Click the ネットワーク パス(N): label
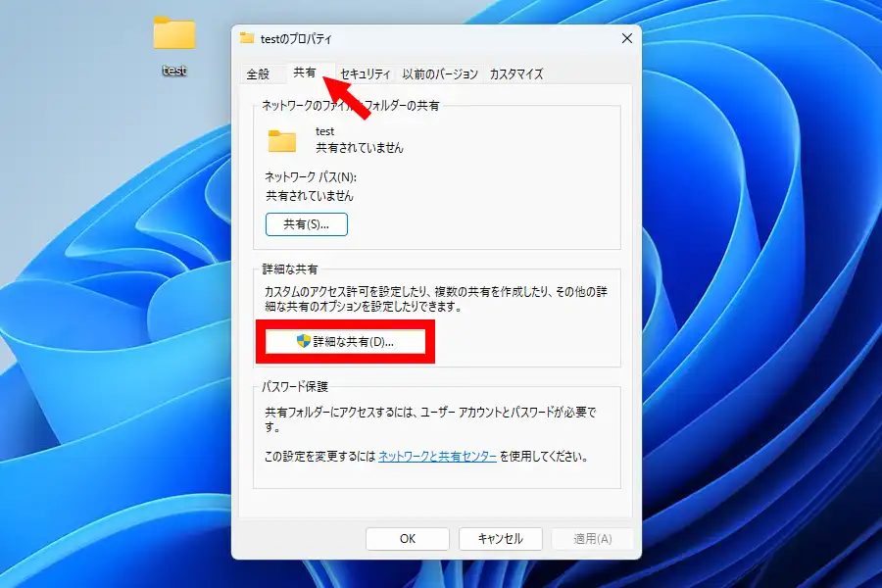 point(311,177)
